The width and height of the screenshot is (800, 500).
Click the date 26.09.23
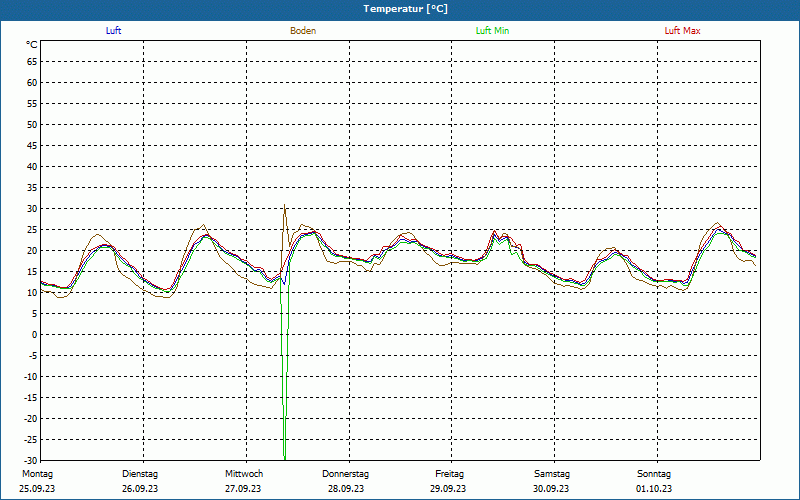tap(140, 489)
